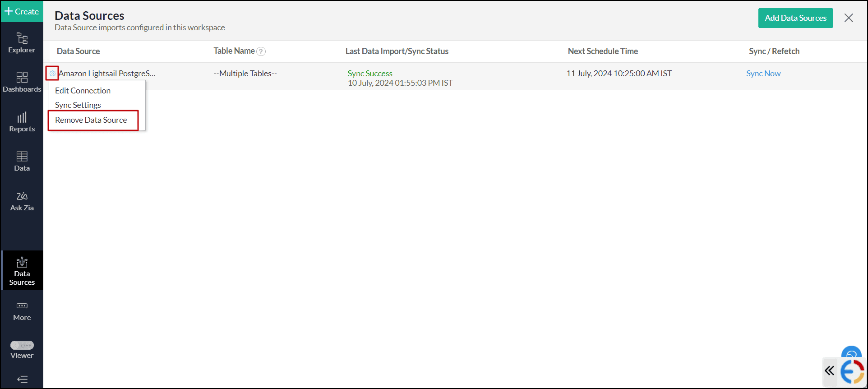Click the Table Name column header

pos(234,51)
